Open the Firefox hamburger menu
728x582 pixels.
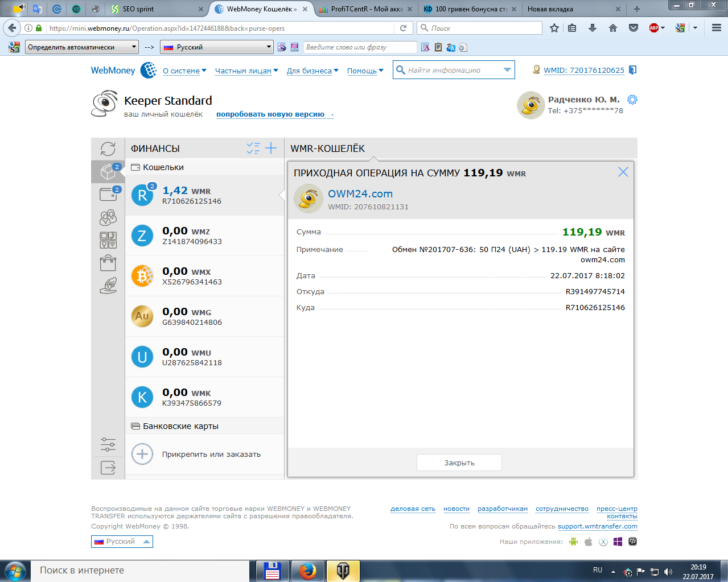[717, 28]
